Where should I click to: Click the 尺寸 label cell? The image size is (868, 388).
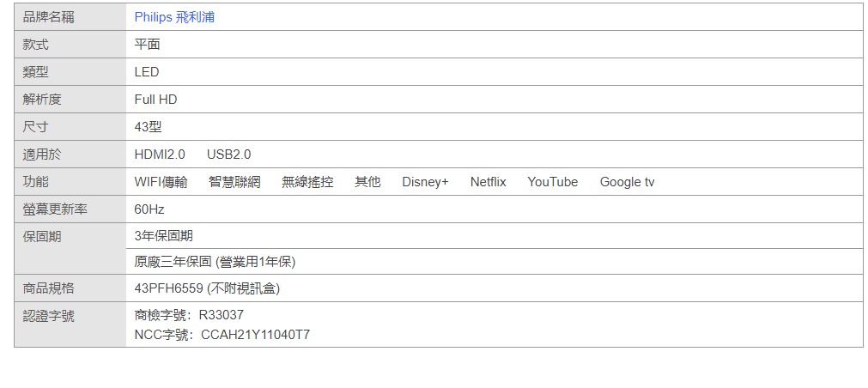70,127
